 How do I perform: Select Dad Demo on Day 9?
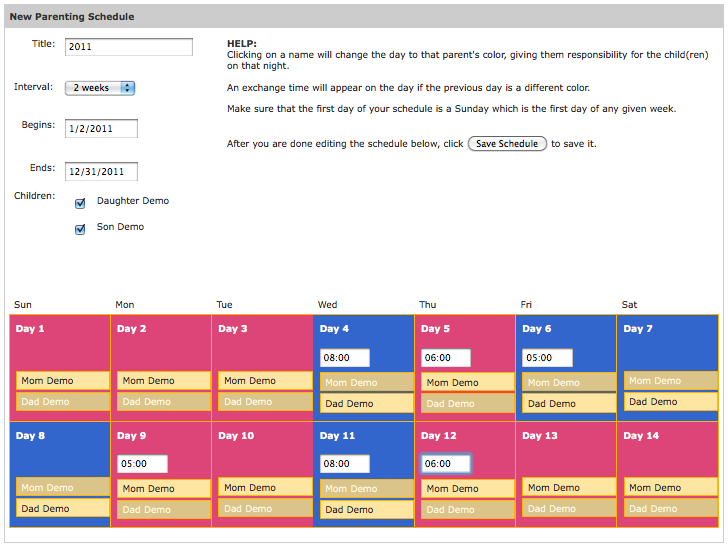164,509
